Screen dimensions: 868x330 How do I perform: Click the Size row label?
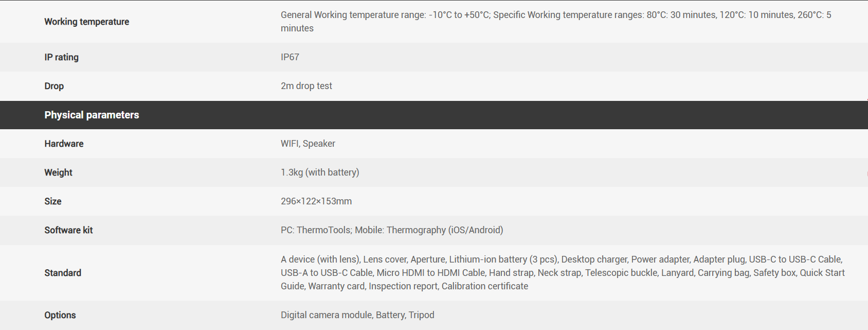[53, 201]
